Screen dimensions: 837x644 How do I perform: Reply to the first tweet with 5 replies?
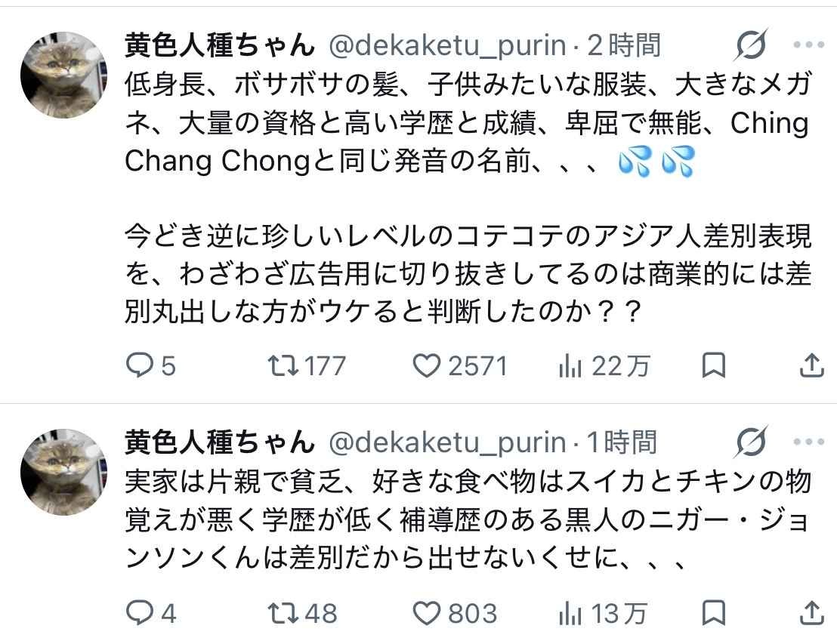click(139, 366)
